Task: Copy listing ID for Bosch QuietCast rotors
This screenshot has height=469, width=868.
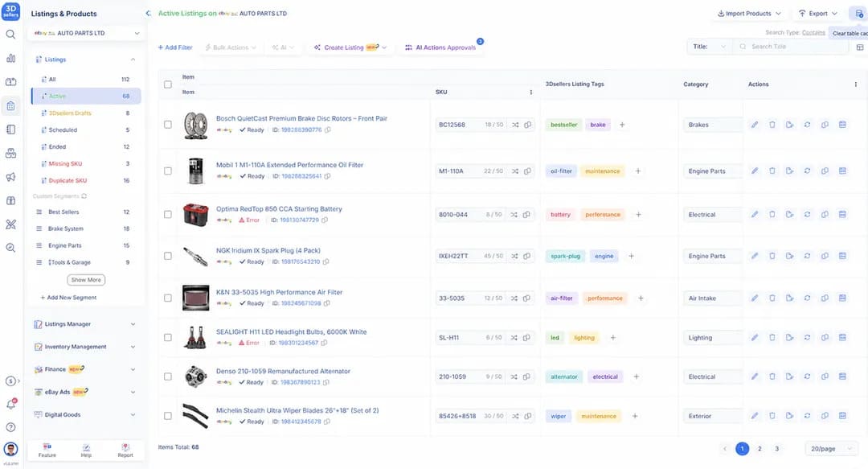Action: (x=328, y=130)
